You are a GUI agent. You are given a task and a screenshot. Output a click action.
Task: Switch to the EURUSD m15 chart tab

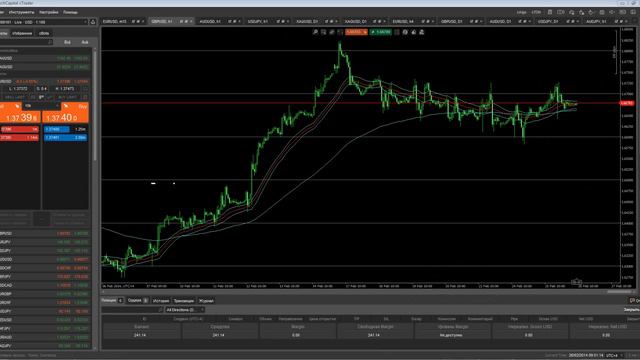[x=123, y=21]
